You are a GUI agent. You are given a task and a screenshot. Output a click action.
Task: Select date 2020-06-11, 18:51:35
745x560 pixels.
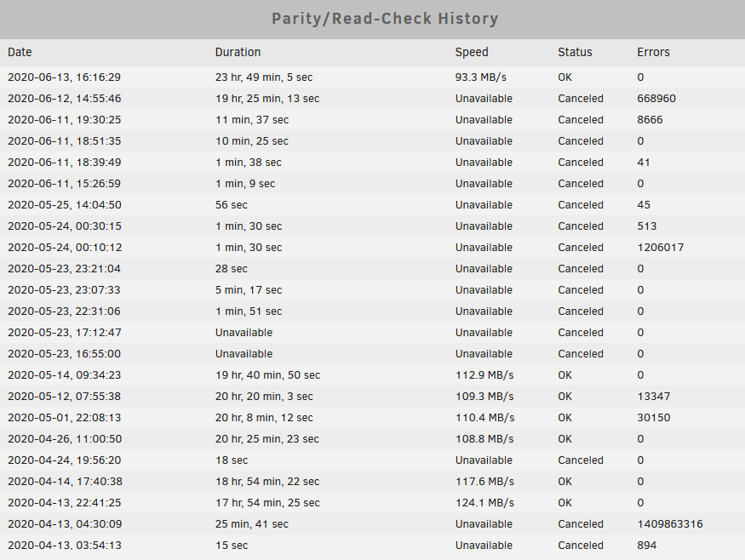pyautogui.click(x=64, y=141)
